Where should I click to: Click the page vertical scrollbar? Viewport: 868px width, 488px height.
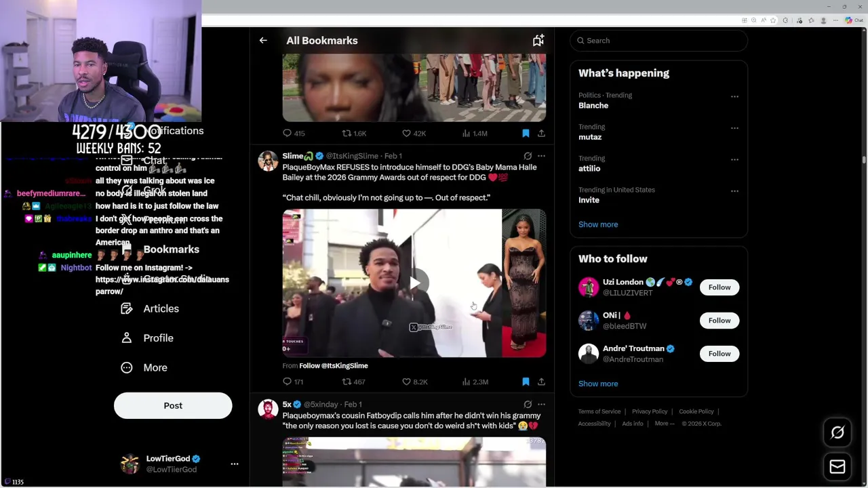pos(864,160)
